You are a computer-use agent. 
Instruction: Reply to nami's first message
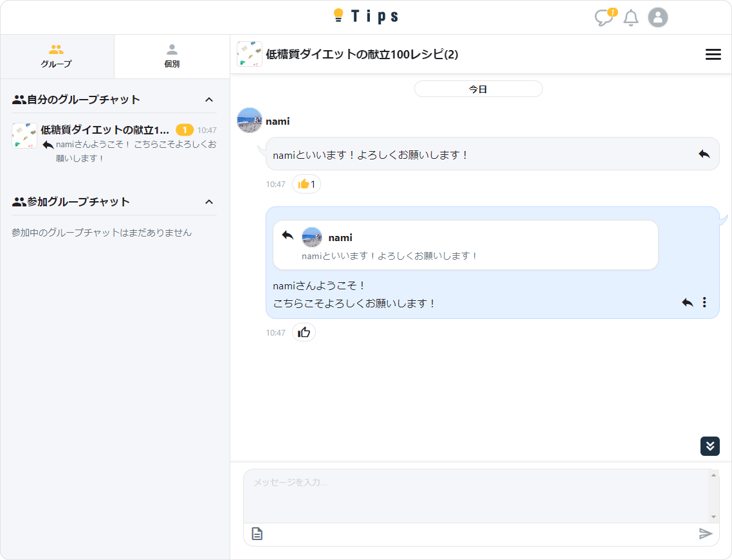coord(704,154)
